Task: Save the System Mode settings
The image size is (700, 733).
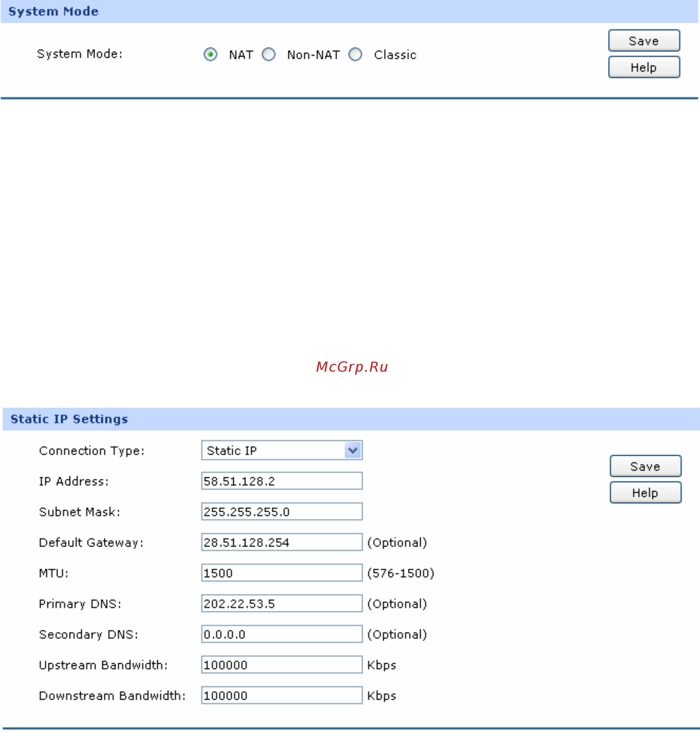Action: pos(644,41)
